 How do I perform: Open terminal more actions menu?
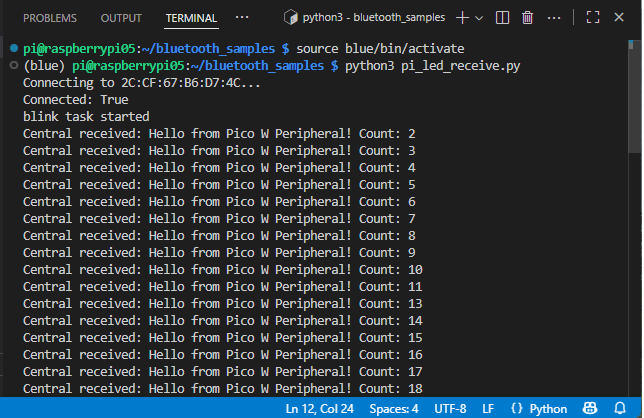[555, 18]
